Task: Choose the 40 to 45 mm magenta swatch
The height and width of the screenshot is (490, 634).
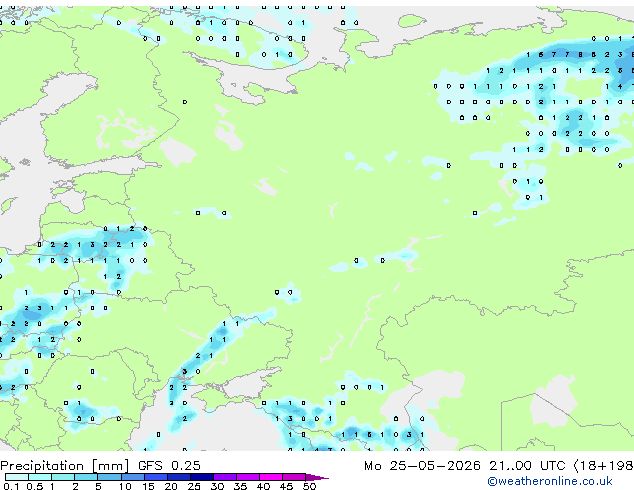Action: click(271, 477)
